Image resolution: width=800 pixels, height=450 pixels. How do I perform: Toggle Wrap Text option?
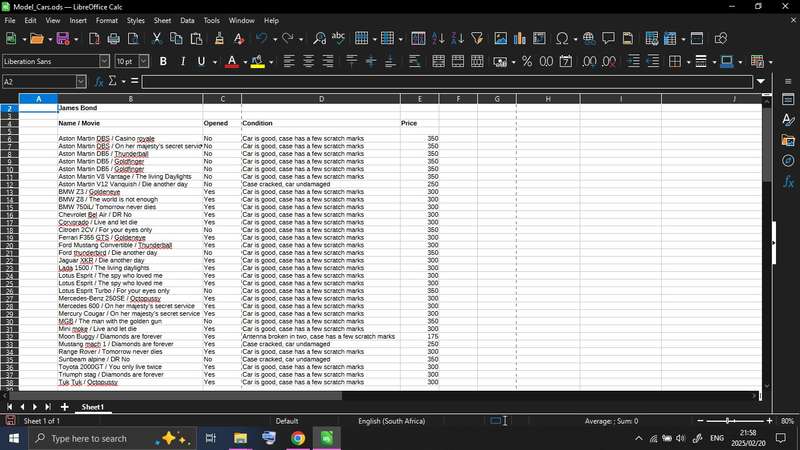(414, 62)
